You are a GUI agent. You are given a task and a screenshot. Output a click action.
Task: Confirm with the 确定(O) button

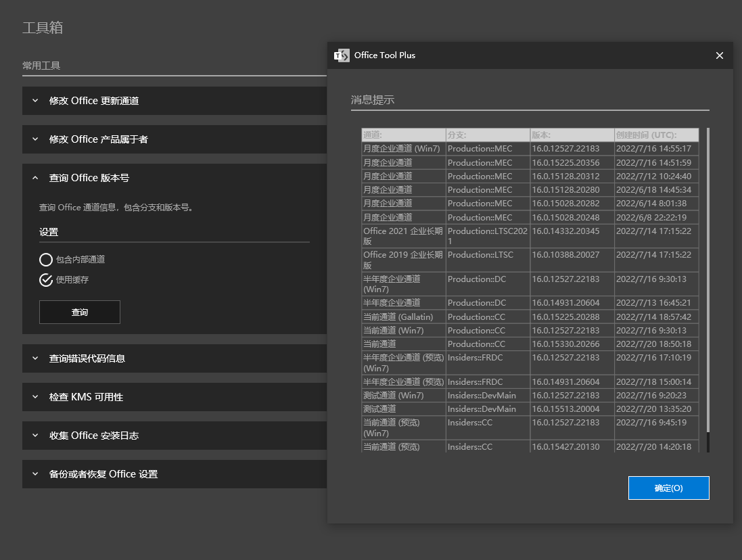[669, 488]
